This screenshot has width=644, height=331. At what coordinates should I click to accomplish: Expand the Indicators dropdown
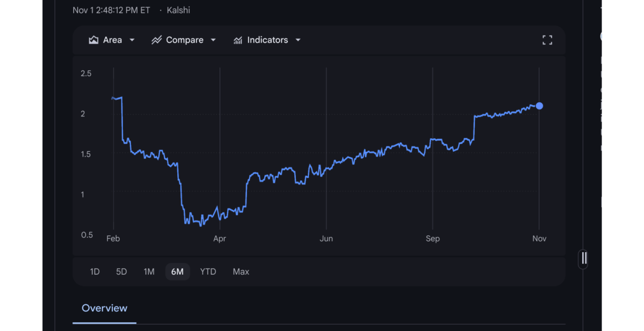[x=298, y=40]
